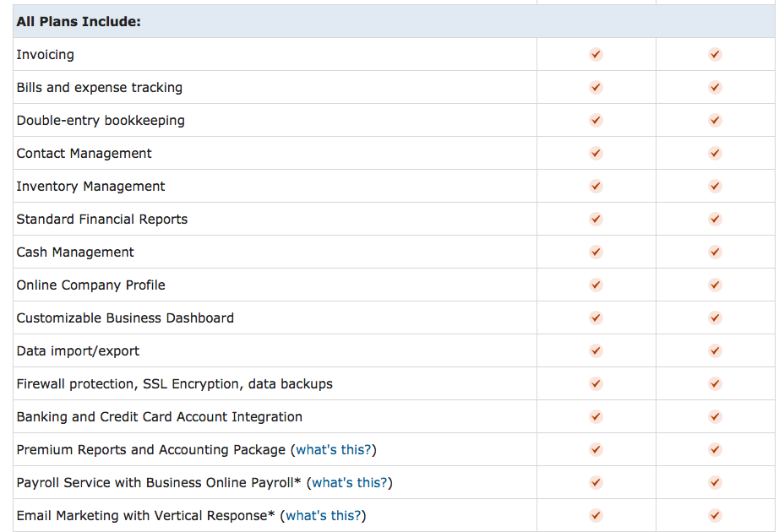Click first-column checkmark for Payroll Service row
The width and height of the screenshot is (779, 532).
(x=596, y=482)
